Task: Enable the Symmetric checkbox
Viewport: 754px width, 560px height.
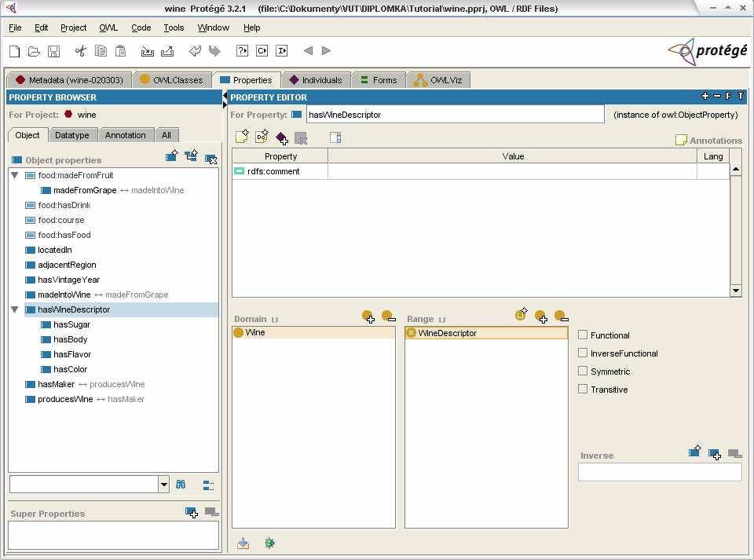Action: [582, 371]
